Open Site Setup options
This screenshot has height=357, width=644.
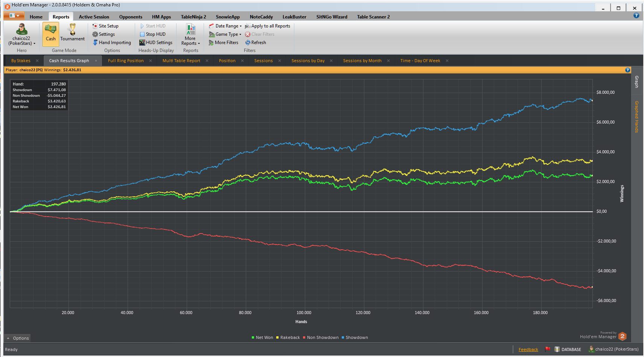point(105,26)
